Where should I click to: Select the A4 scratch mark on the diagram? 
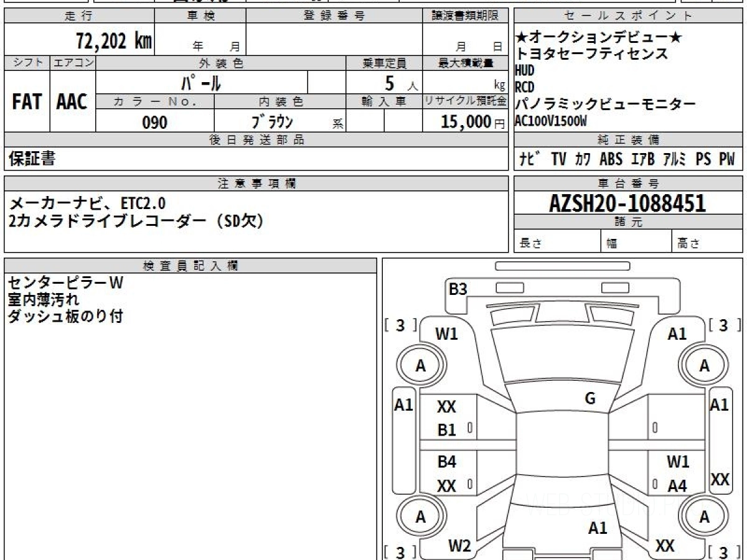click(677, 487)
